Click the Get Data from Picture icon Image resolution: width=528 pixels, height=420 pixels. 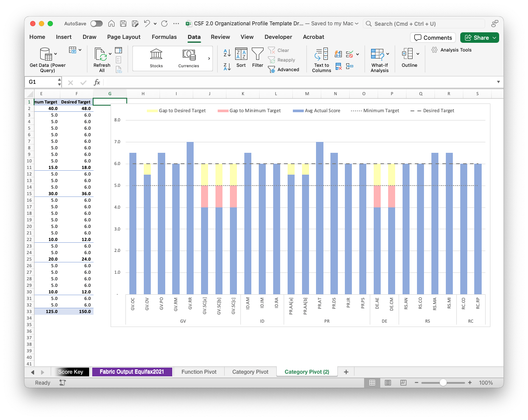73,50
